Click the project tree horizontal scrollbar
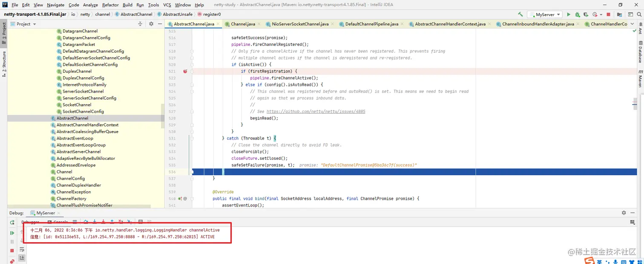 tap(79, 207)
